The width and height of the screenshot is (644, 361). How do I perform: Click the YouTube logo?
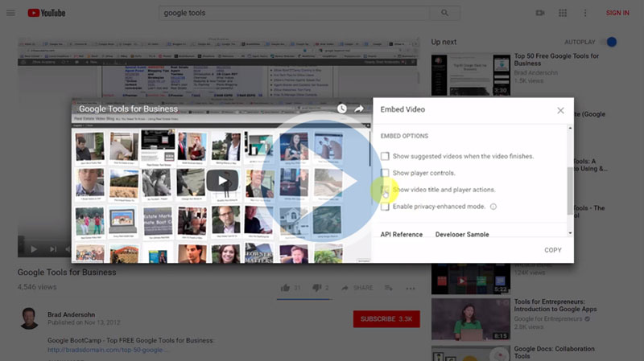50,13
